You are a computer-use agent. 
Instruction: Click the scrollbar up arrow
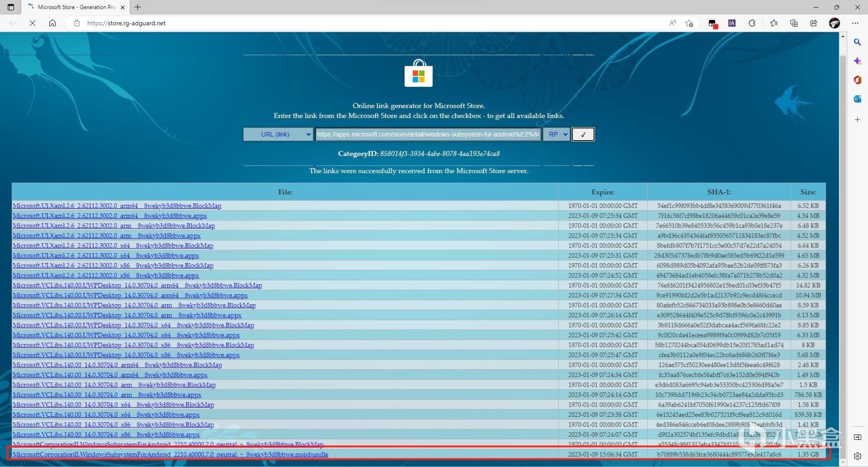coord(843,37)
